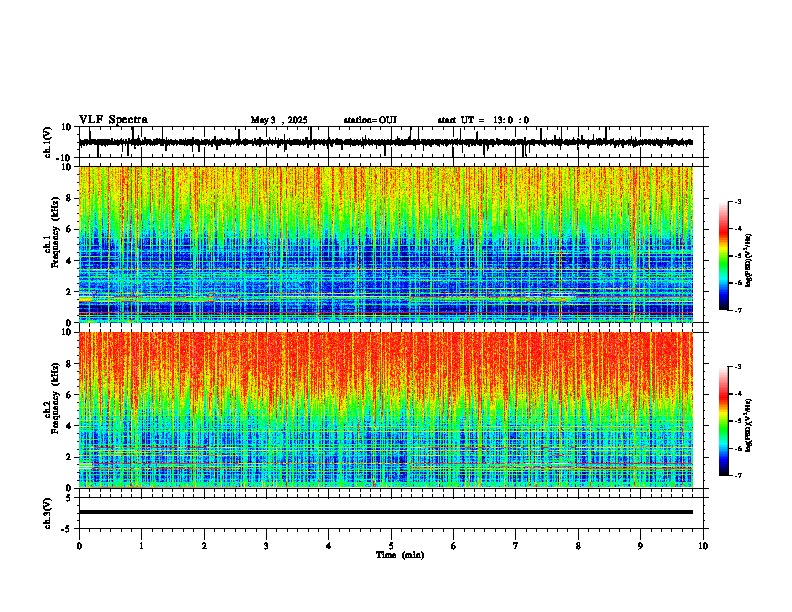
Task: Click time axis tick label "8"
Action: (578, 546)
